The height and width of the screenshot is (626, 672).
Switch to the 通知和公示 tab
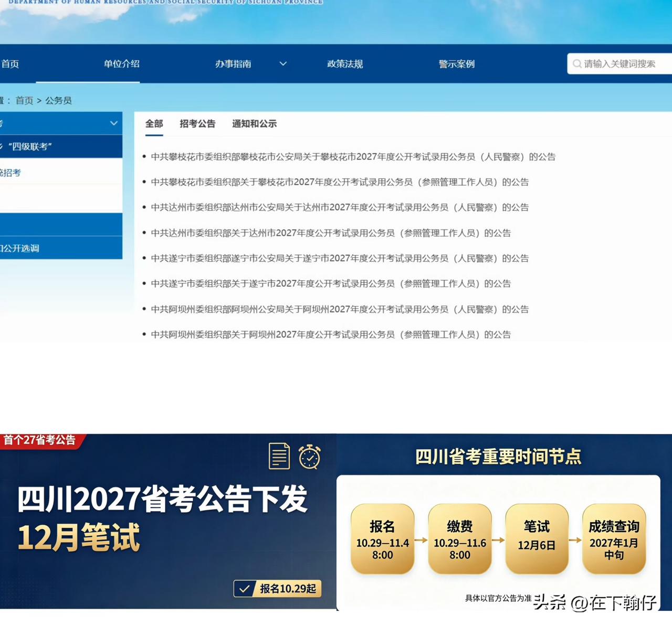click(255, 124)
